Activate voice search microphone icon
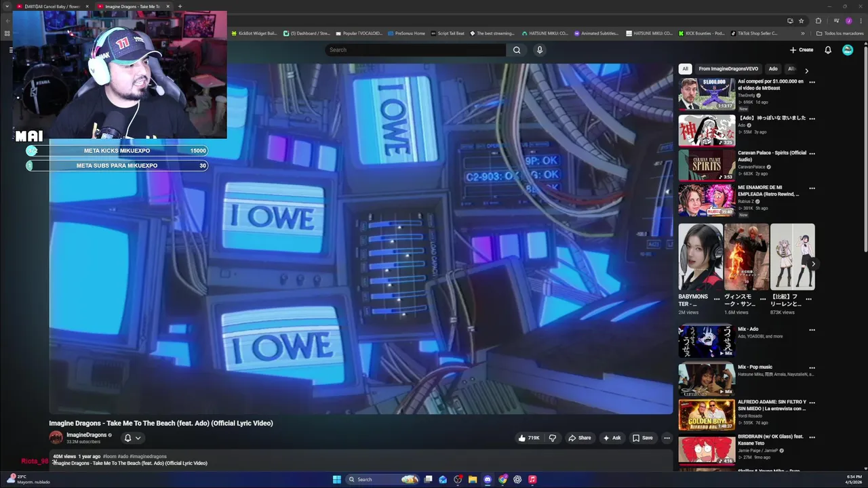Image resolution: width=868 pixels, height=488 pixels. 540,49
